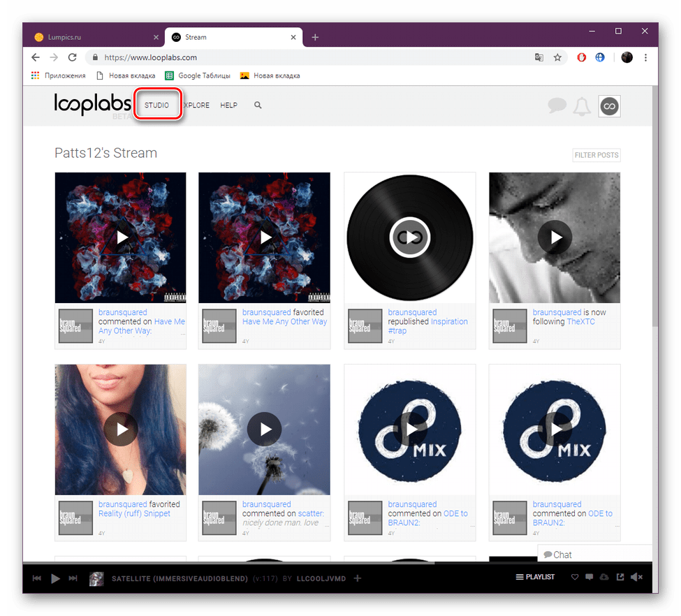Click the FILTER POSTS button
The height and width of the screenshot is (616, 681).
click(x=596, y=155)
